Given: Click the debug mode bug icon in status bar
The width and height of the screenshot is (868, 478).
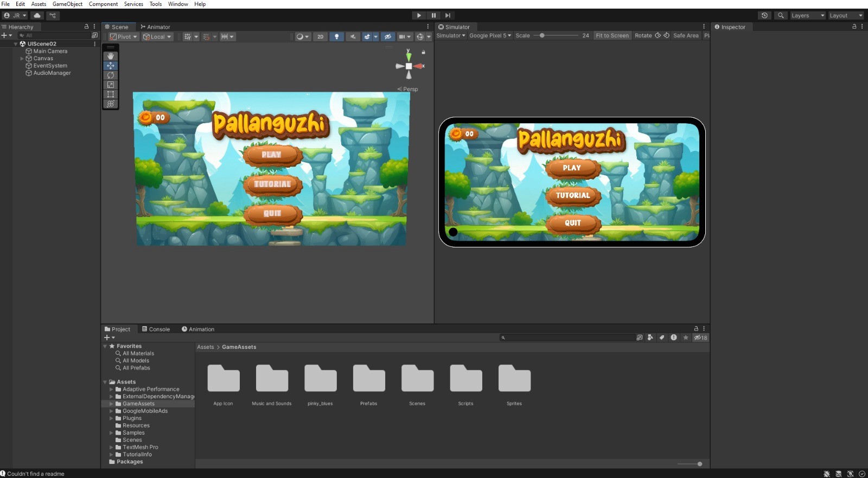Looking at the screenshot, I should click(x=827, y=474).
